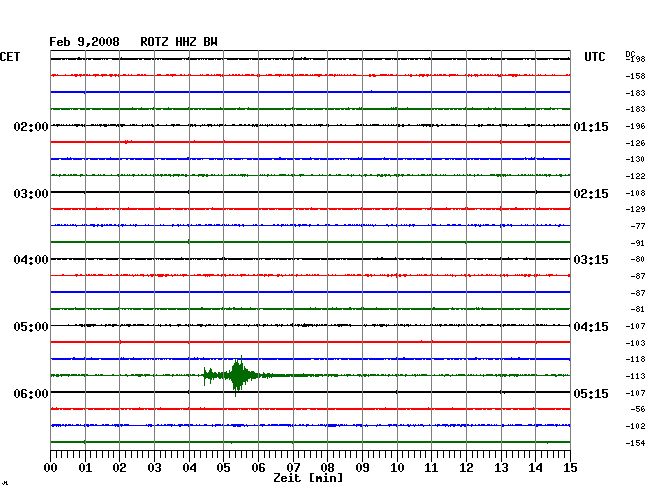Select the 05:00 CET time label

point(31,327)
